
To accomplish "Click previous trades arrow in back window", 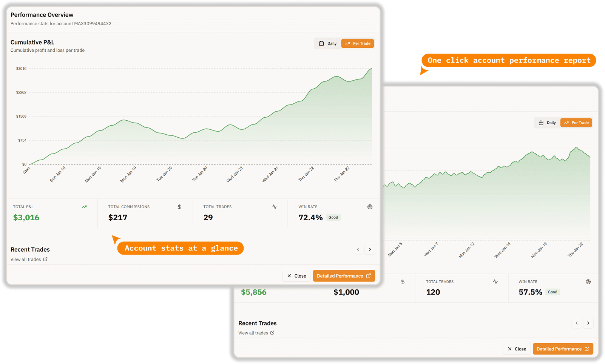I will click(577, 323).
